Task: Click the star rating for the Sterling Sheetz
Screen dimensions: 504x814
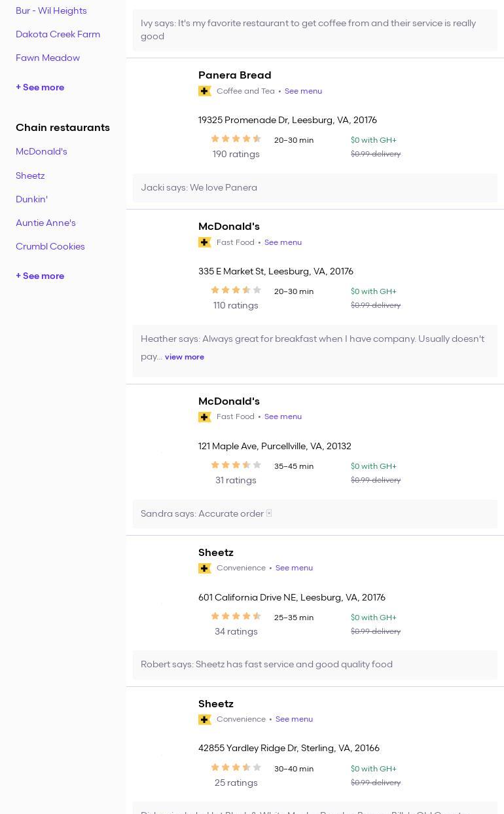Action: (x=236, y=768)
